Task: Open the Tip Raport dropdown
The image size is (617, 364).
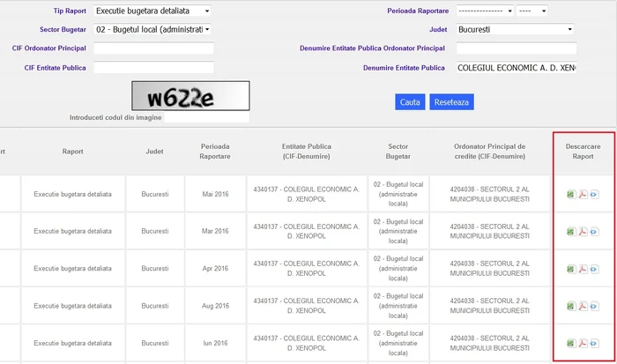Action: click(x=152, y=11)
